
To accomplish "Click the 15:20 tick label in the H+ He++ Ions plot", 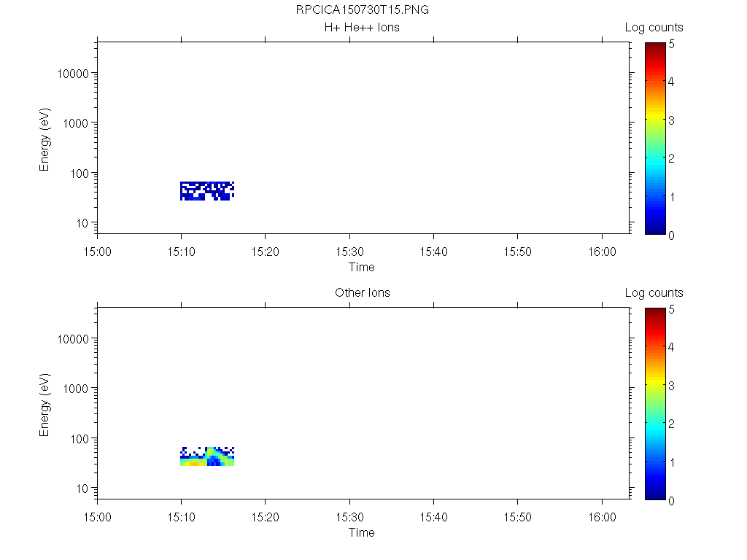I will (266, 252).
